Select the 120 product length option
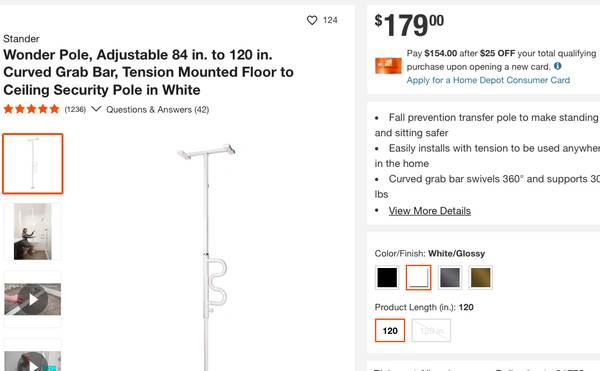Image resolution: width=600 pixels, height=371 pixels. tap(390, 330)
